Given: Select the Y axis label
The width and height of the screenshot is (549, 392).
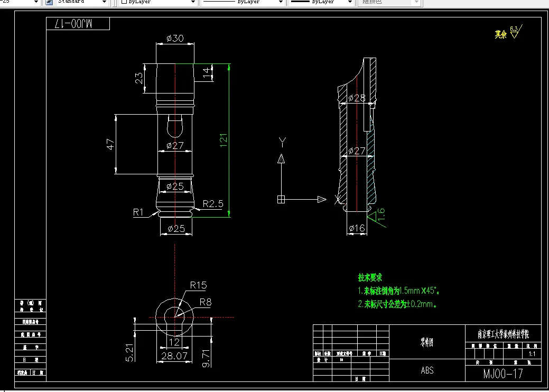Looking at the screenshot, I should (282, 142).
